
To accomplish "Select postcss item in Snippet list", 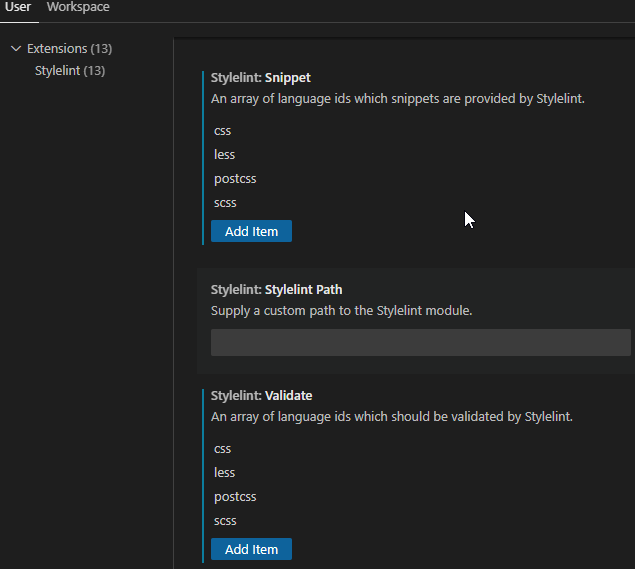I will (235, 179).
